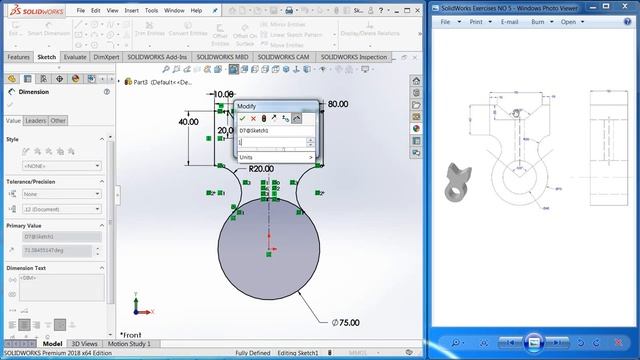
Task: Pin the SolidWorks menu bar
Action: [215, 11]
